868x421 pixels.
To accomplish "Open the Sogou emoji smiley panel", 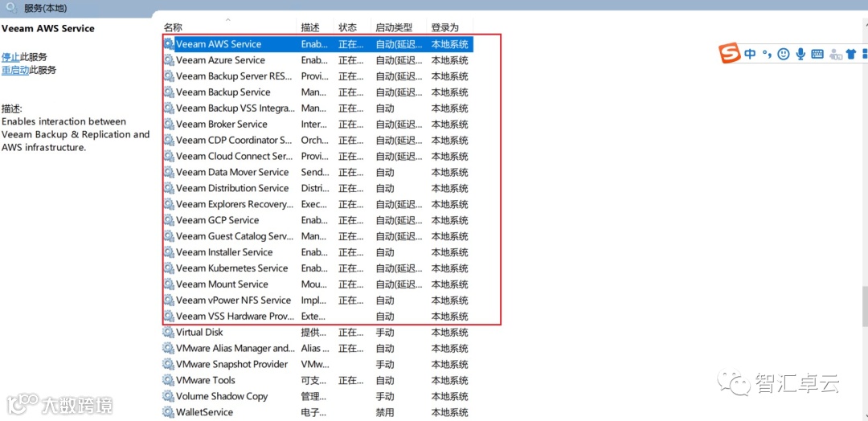I will point(783,54).
